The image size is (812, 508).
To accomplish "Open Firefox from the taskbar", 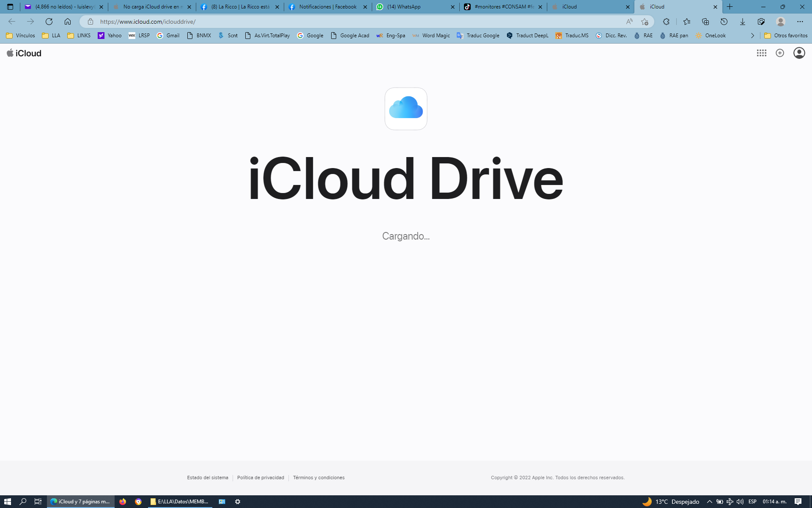I will pos(123,502).
